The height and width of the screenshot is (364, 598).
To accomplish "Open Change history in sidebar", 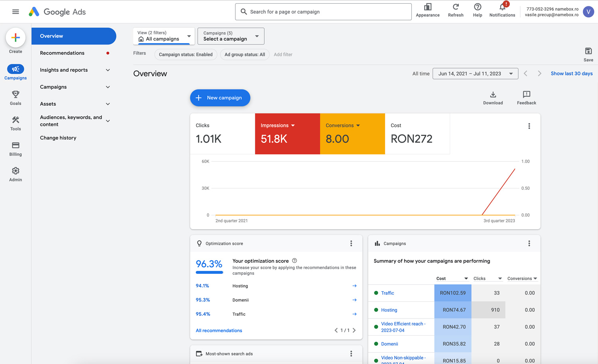I will (58, 138).
